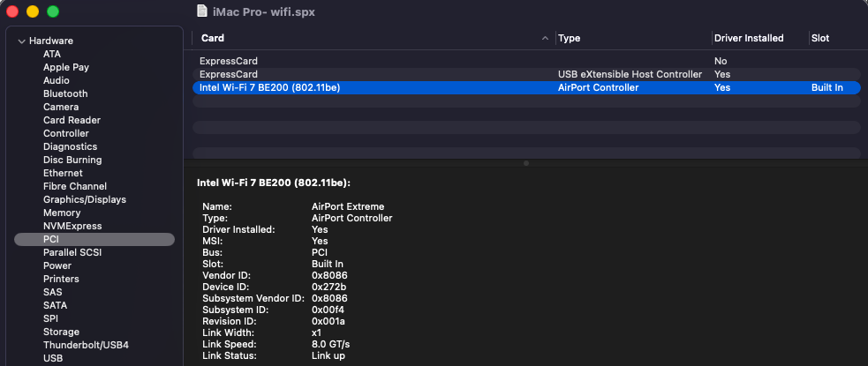Image resolution: width=868 pixels, height=366 pixels.
Task: Select Thunderbolt/USB4 in the sidebar
Action: coord(86,346)
